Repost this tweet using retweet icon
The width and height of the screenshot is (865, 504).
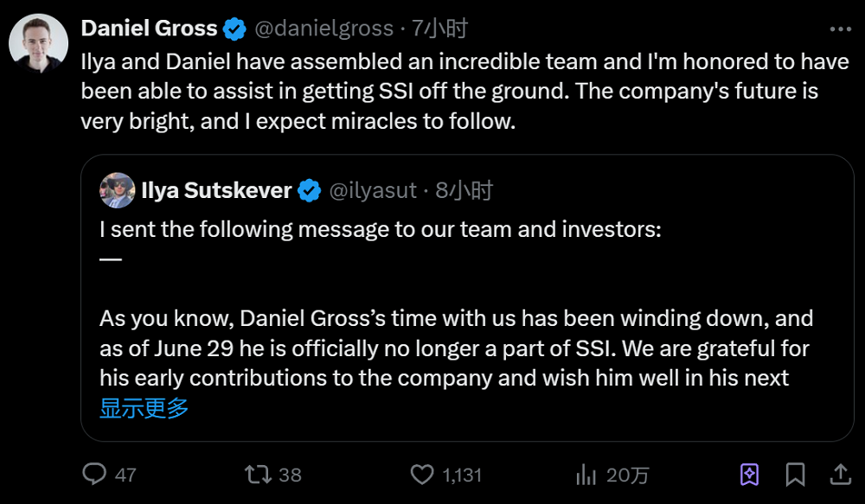pos(257,474)
